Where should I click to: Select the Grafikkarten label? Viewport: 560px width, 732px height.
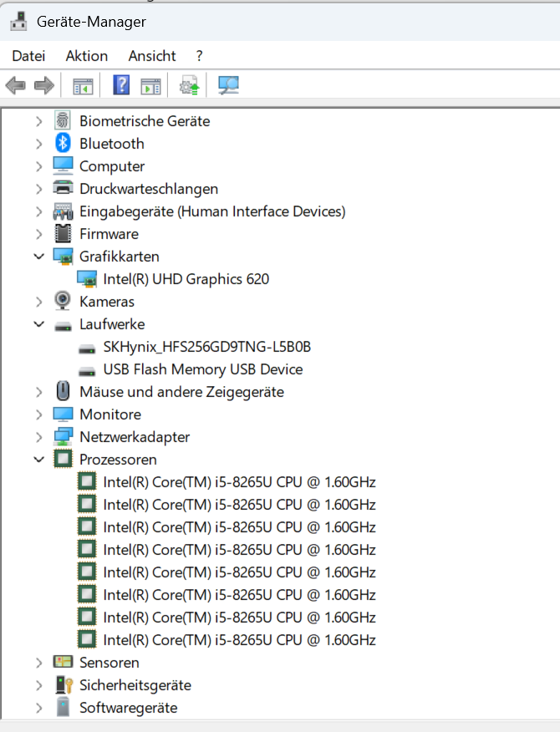[119, 257]
